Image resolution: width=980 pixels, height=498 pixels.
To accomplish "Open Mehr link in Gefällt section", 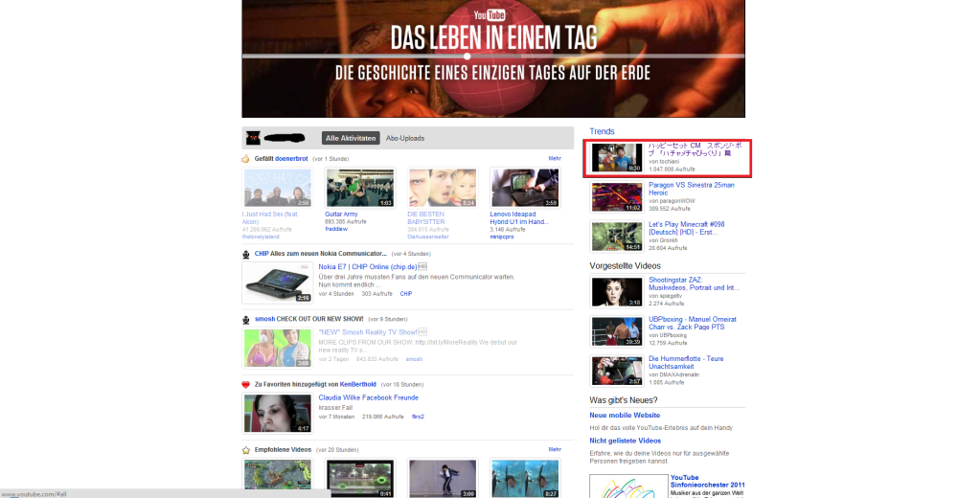I will pos(555,159).
